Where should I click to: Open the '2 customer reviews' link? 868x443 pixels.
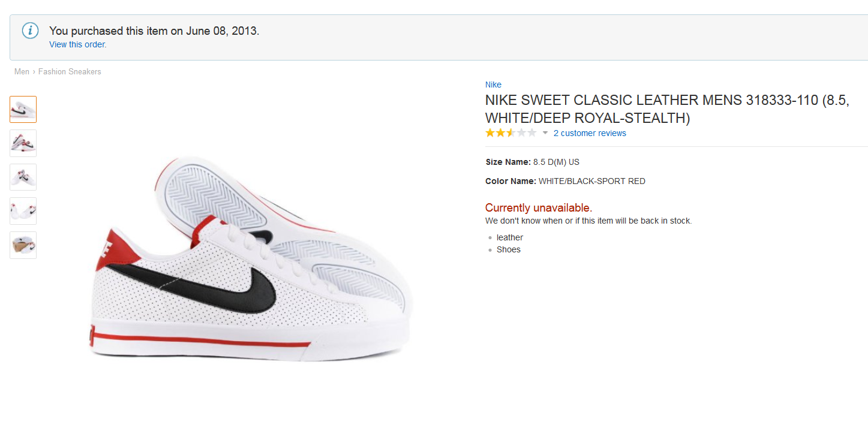pos(590,133)
